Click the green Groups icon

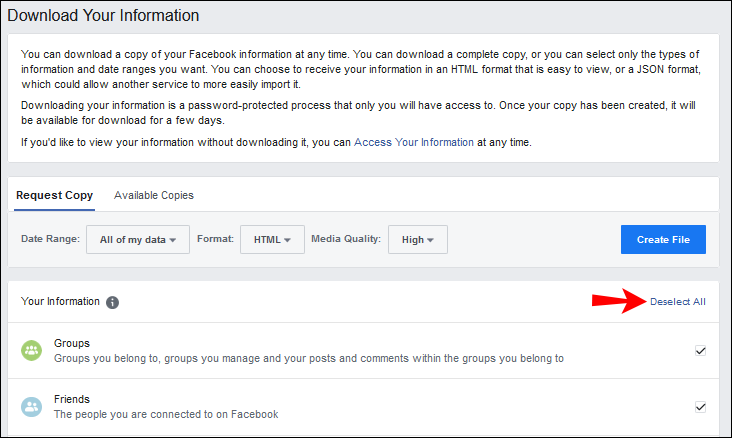pos(32,351)
